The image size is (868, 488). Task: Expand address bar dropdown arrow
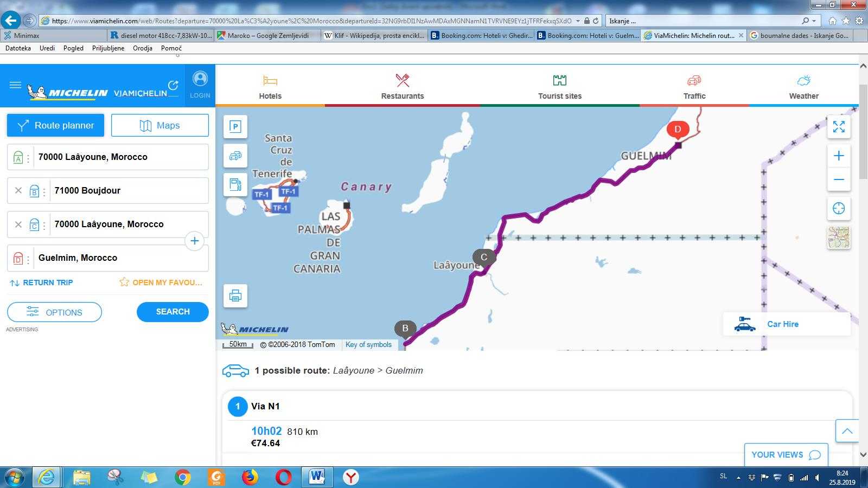click(578, 21)
